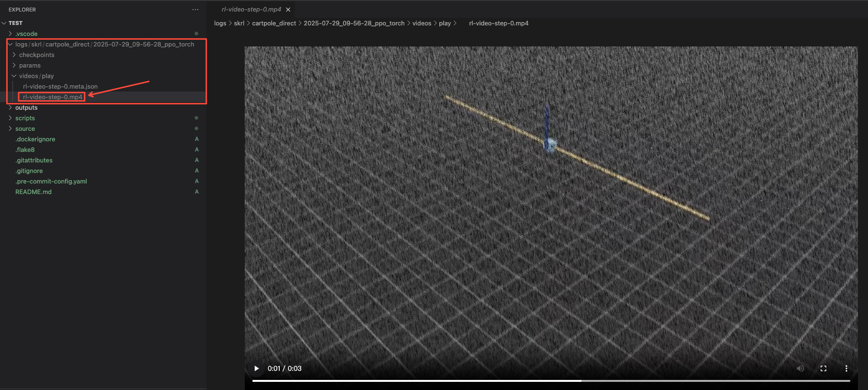Switch to the rl-video-step-0.mp4 tab
The image size is (868, 390).
click(251, 10)
